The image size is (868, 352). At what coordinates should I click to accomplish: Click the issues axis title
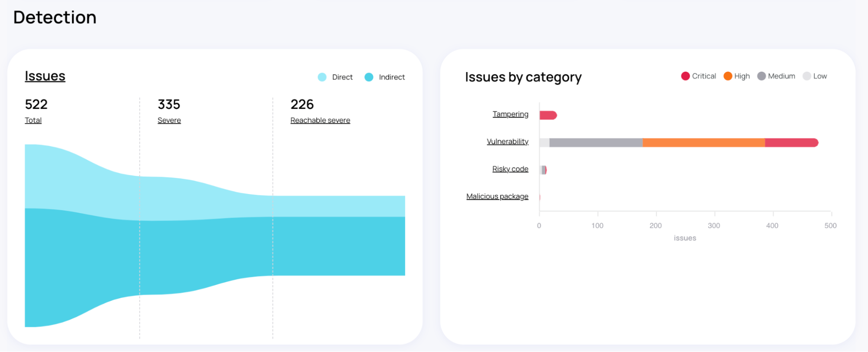point(685,238)
